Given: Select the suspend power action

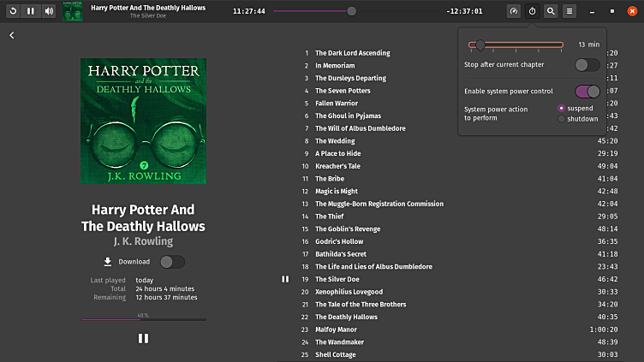Looking at the screenshot, I should click(x=562, y=109).
